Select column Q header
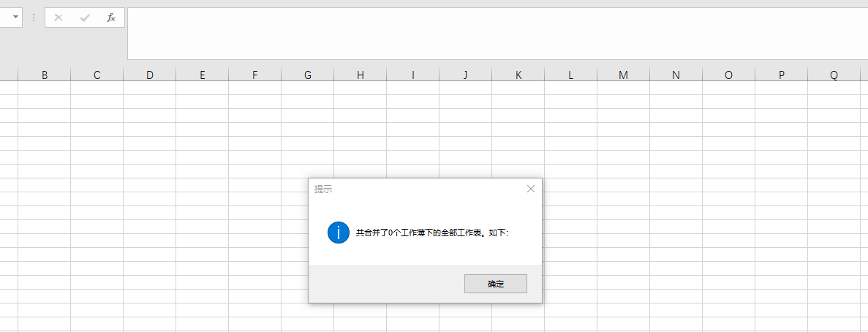The image size is (868, 332). point(834,75)
